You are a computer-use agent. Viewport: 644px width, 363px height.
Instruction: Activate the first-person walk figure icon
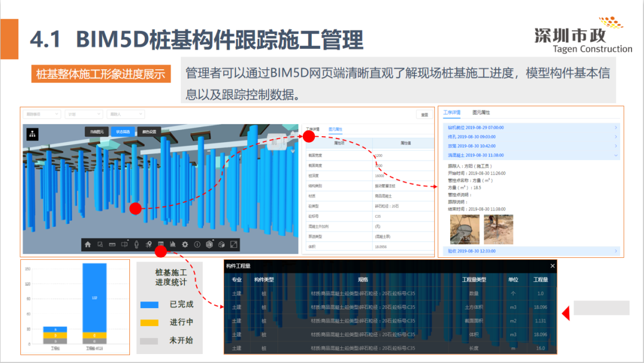(x=137, y=244)
